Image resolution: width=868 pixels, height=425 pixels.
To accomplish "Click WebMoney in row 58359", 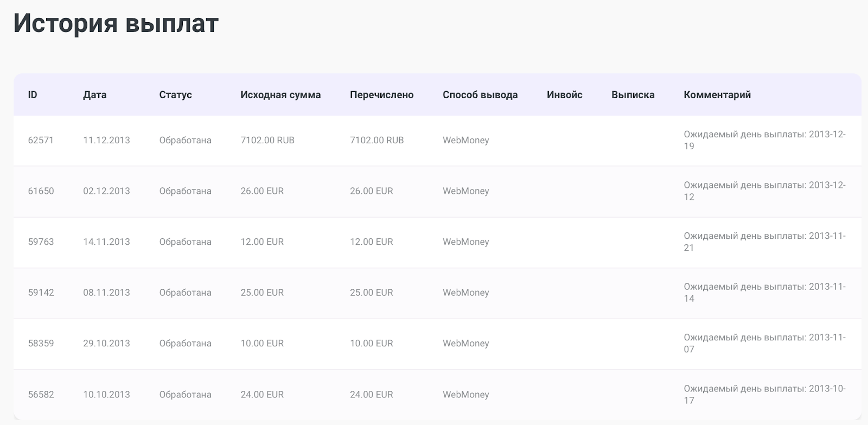I will 466,343.
